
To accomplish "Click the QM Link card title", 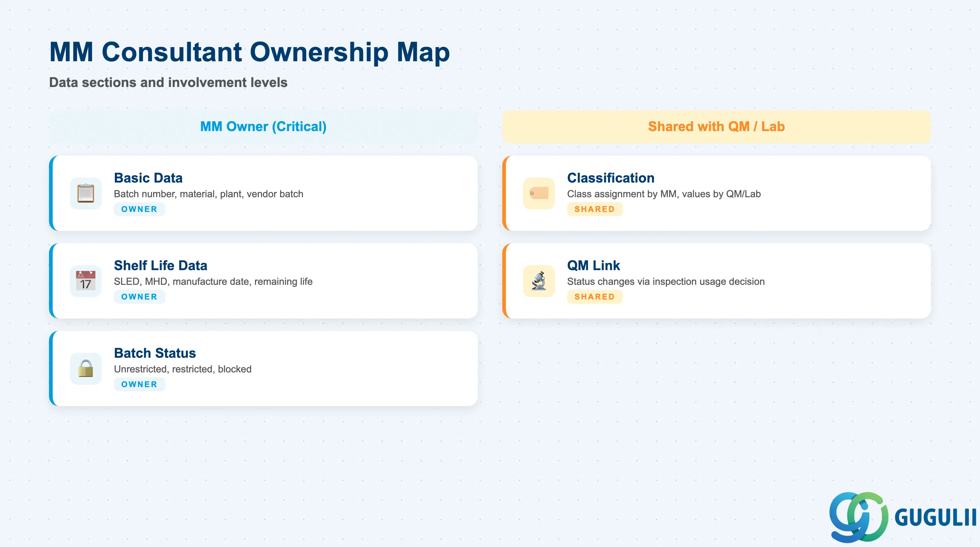I will click(x=594, y=265).
